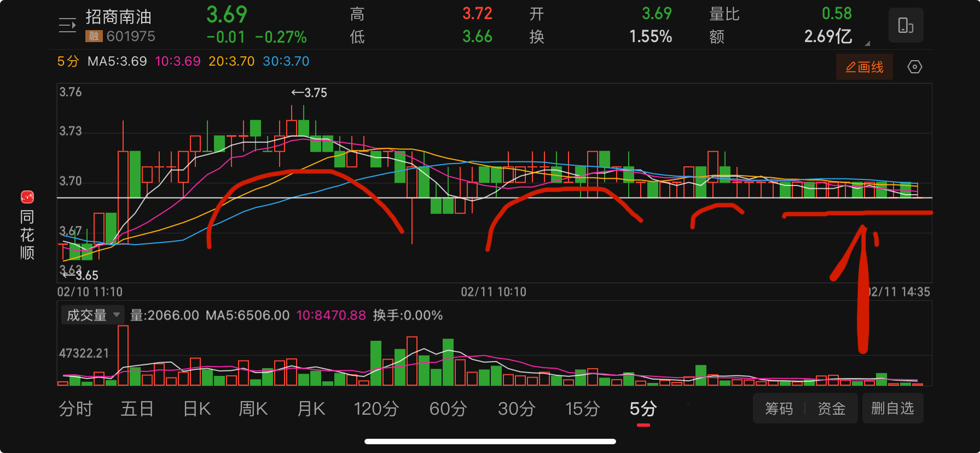Tap the 02/10 11:10 time axis label
Viewport: 980px width, 453px height.
(90, 292)
